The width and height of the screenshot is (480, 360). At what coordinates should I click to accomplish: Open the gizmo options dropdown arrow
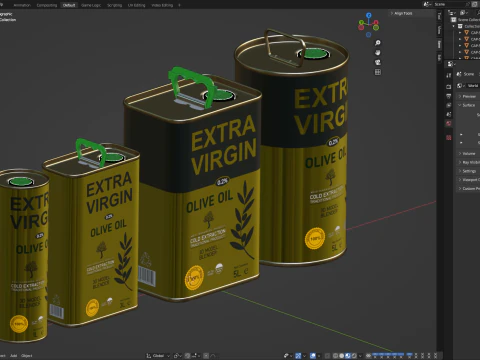click(x=304, y=356)
